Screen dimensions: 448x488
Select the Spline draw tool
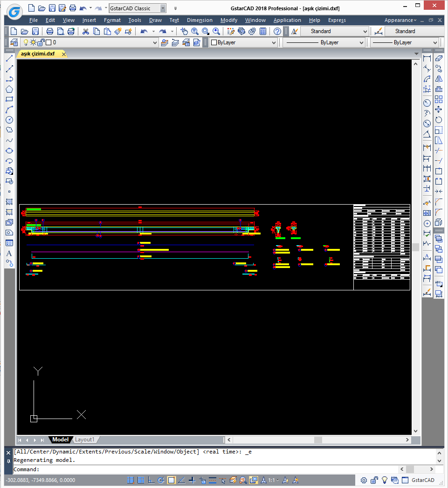point(9,140)
